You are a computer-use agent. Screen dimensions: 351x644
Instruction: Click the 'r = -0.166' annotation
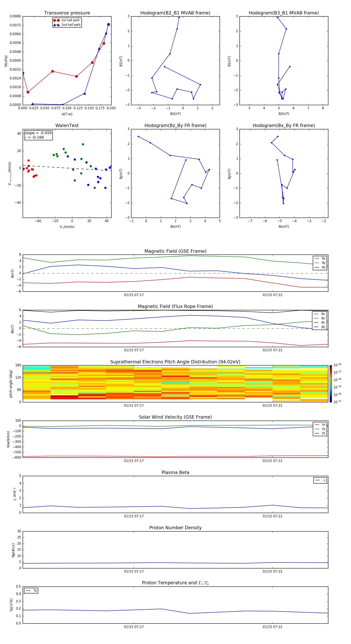click(35, 137)
